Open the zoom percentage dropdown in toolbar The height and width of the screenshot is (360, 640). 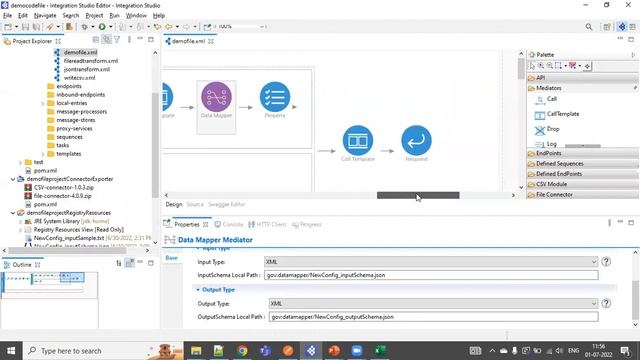(262, 27)
